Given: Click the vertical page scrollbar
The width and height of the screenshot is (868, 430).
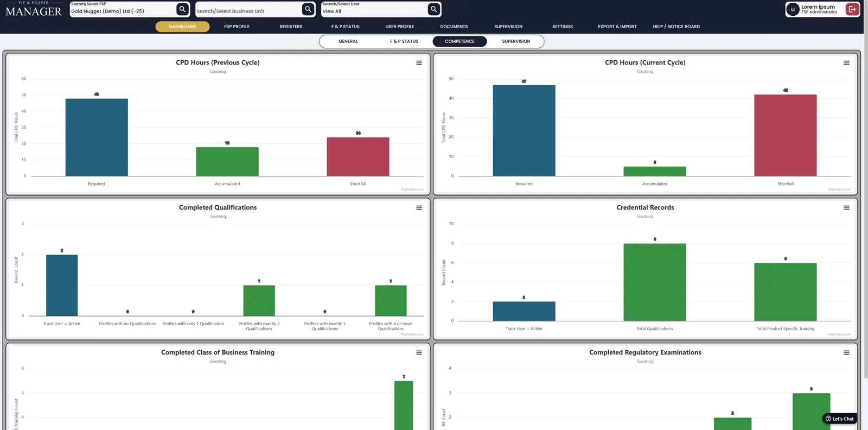Looking at the screenshot, I should point(865,190).
